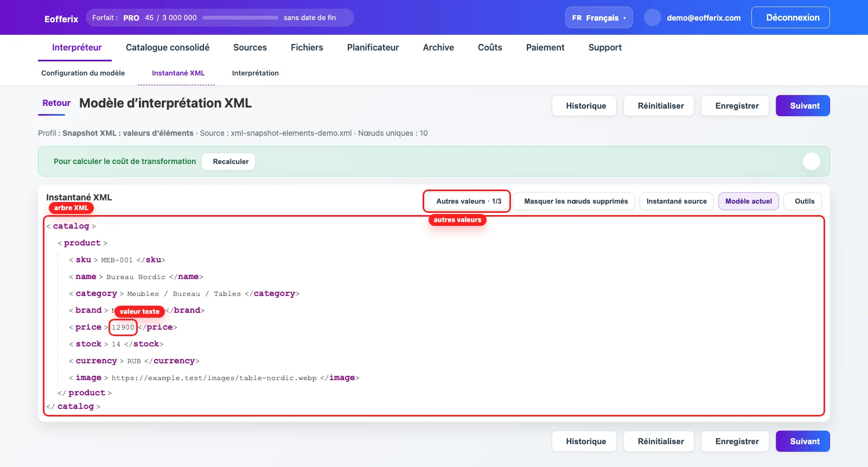868x467 pixels.
Task: Click Meubles / Bureau / Tables value
Action: (x=184, y=294)
